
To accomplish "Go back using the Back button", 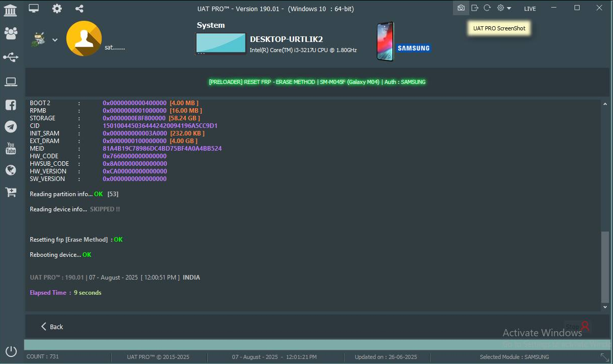I will pyautogui.click(x=52, y=327).
